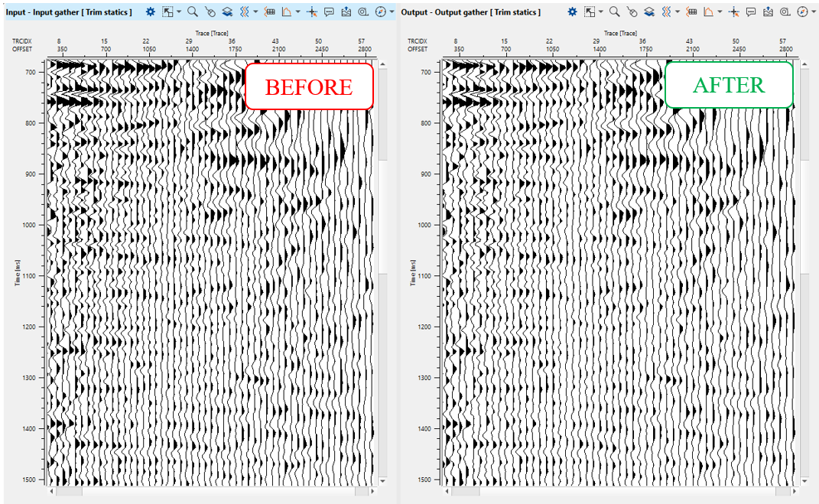Select the Output gather Trim statics panel title
The image size is (819, 504).
[x=470, y=12]
